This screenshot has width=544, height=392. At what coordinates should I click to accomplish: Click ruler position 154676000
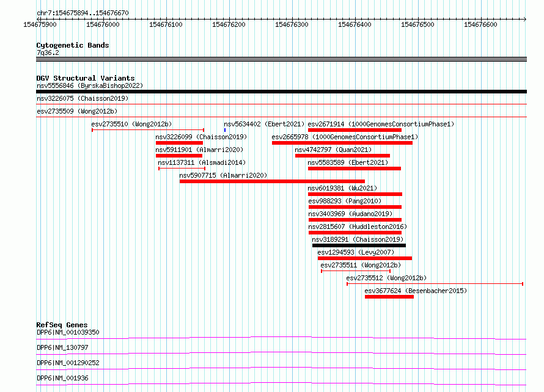coord(103,24)
